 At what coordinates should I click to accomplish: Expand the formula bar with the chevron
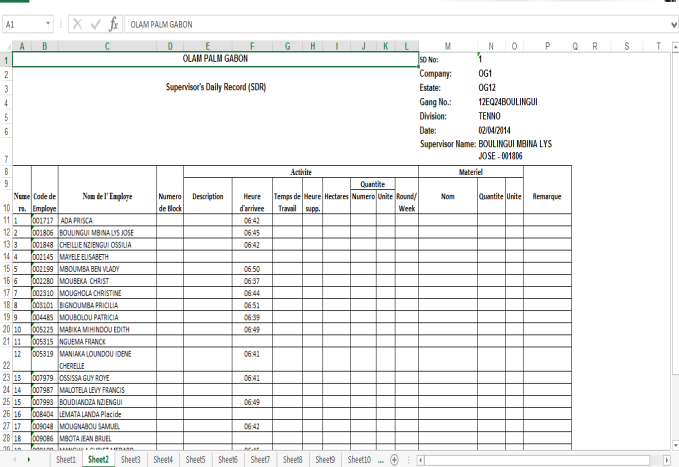tap(671, 23)
